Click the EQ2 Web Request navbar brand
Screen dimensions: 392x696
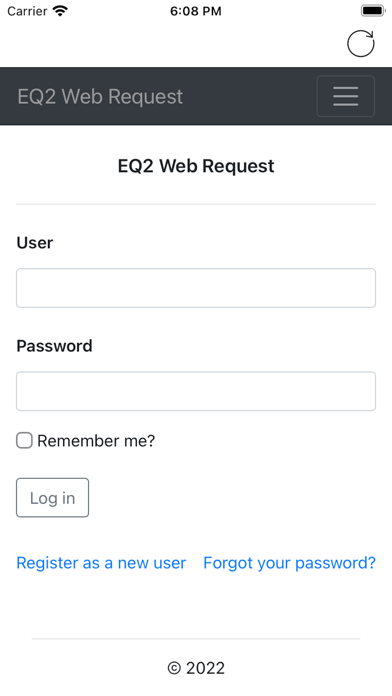[100, 96]
